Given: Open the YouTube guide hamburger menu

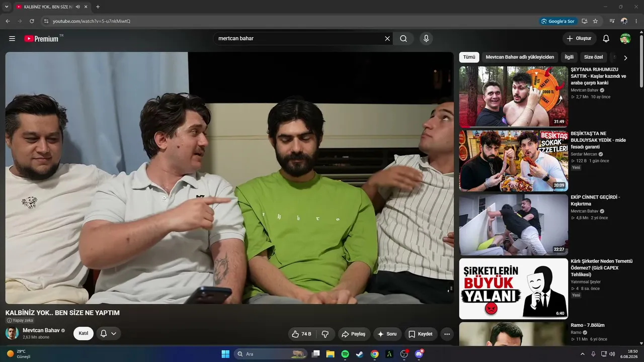Looking at the screenshot, I should pyautogui.click(x=12, y=39).
